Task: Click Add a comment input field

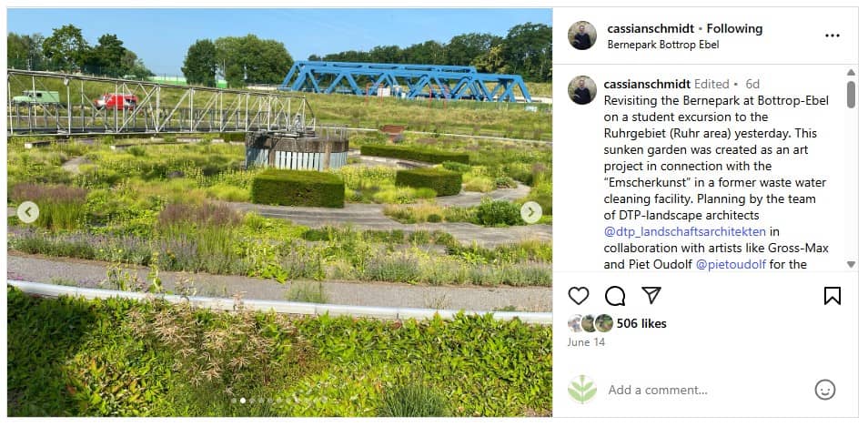Action: tap(706, 390)
